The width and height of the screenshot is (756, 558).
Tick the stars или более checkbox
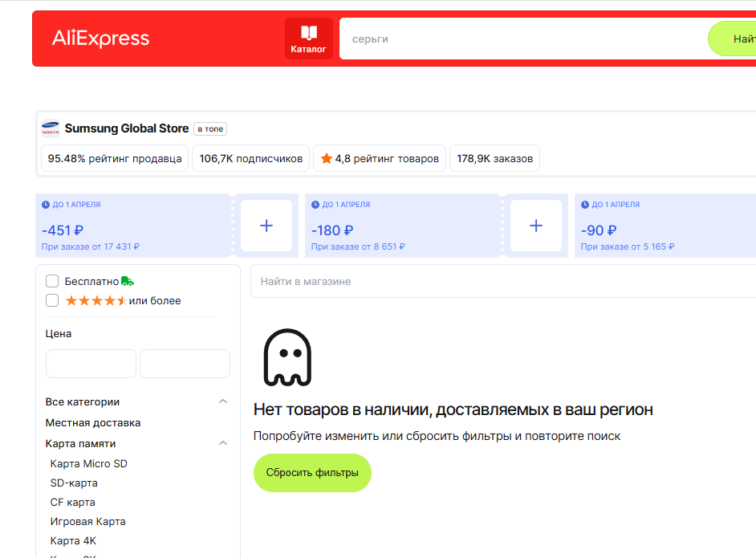(x=52, y=300)
